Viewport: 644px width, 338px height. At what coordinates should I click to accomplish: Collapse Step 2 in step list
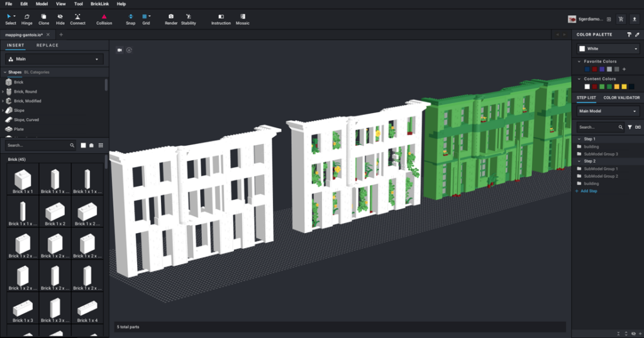click(579, 161)
